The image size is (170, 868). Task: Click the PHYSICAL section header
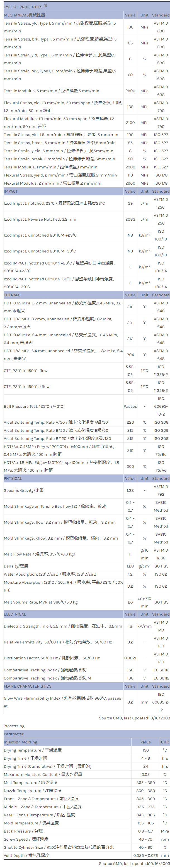(x=13, y=478)
